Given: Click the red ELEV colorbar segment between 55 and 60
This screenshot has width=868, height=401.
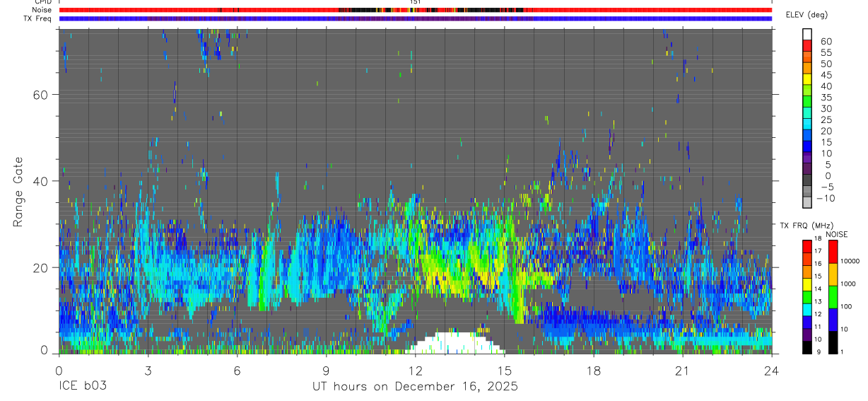Looking at the screenshot, I should (807, 45).
